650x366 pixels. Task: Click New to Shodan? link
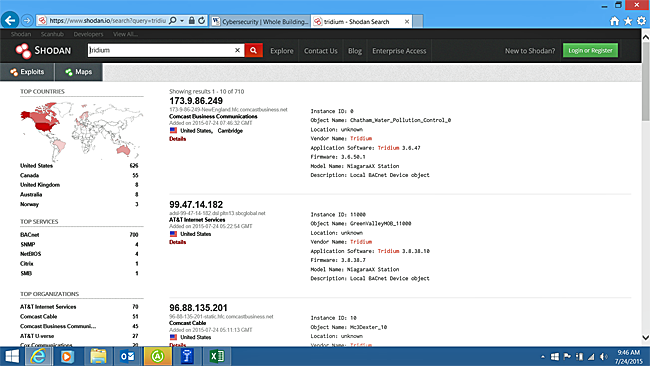(x=530, y=51)
